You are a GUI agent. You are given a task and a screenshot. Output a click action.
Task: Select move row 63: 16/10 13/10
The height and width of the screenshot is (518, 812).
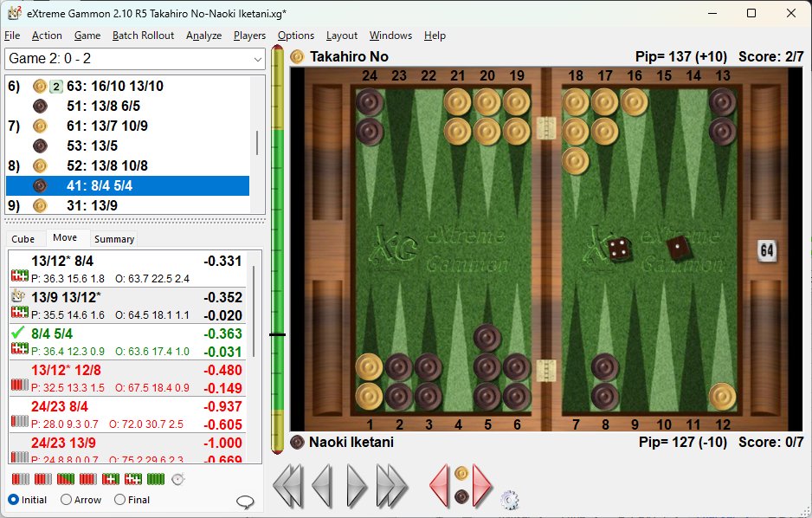click(x=127, y=86)
